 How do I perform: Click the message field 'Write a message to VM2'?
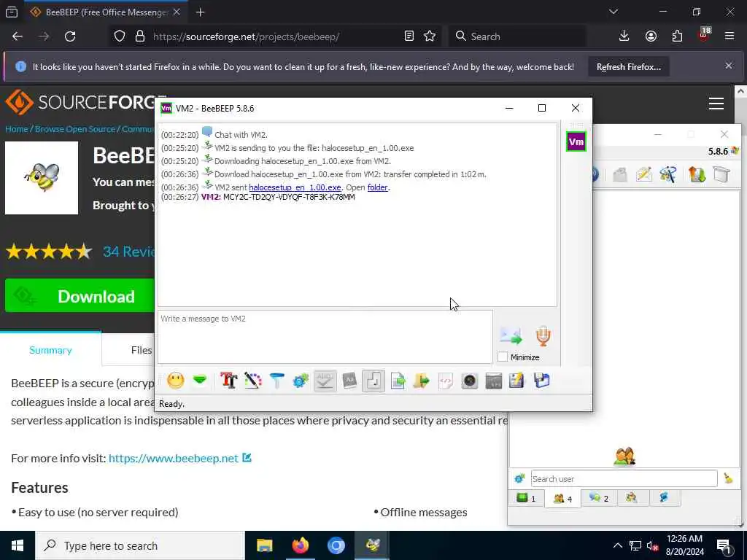coord(325,337)
